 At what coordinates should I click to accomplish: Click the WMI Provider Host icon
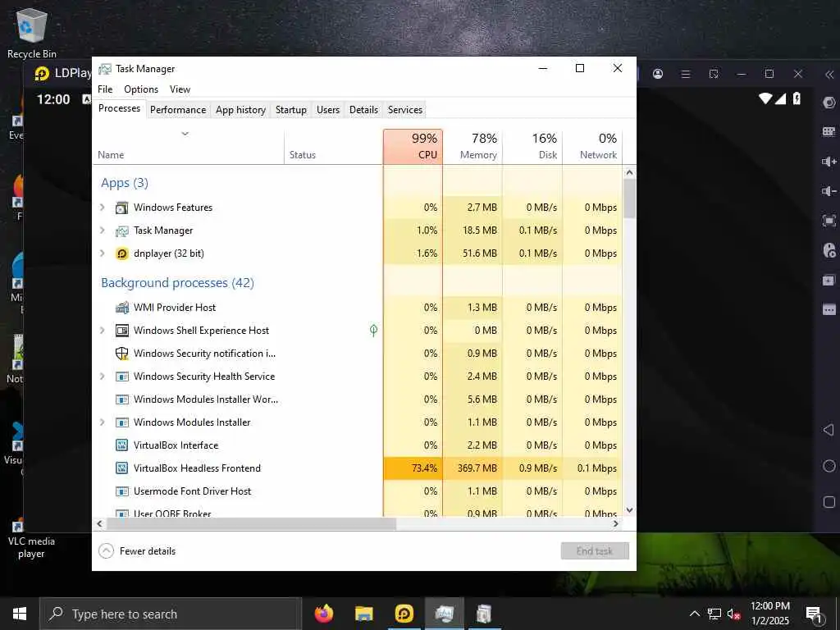coord(122,308)
